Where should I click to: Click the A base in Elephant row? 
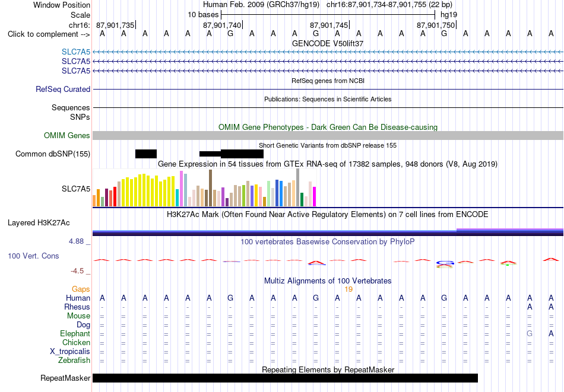coord(551,333)
